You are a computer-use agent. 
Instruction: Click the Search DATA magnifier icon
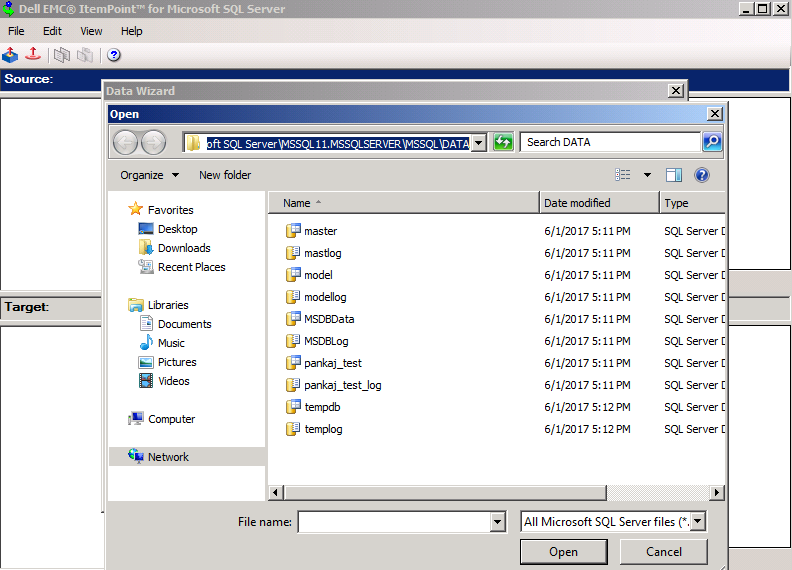pyautogui.click(x=712, y=142)
